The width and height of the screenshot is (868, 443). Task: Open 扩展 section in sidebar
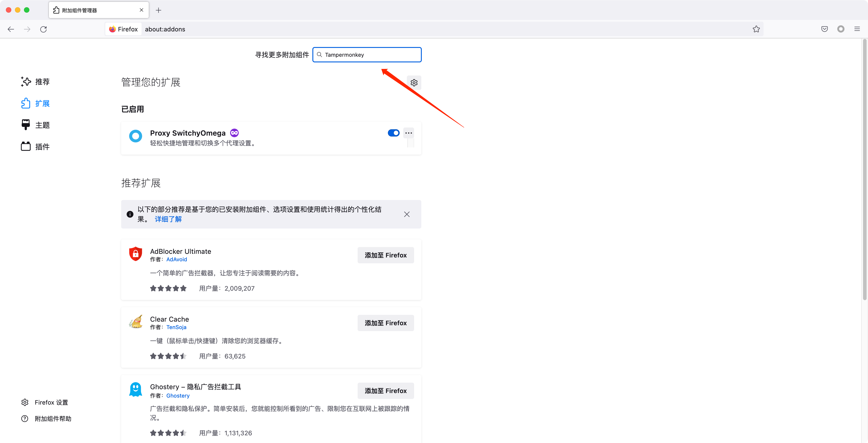pos(35,103)
